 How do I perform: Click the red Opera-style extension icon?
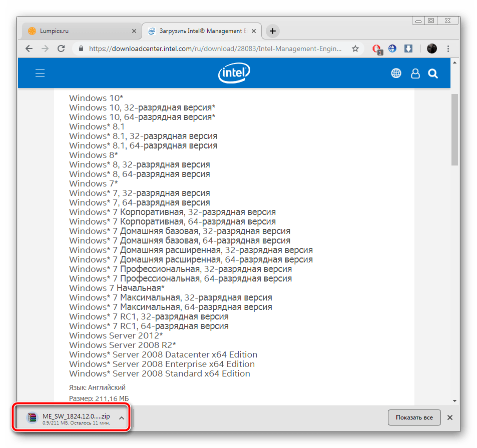377,48
